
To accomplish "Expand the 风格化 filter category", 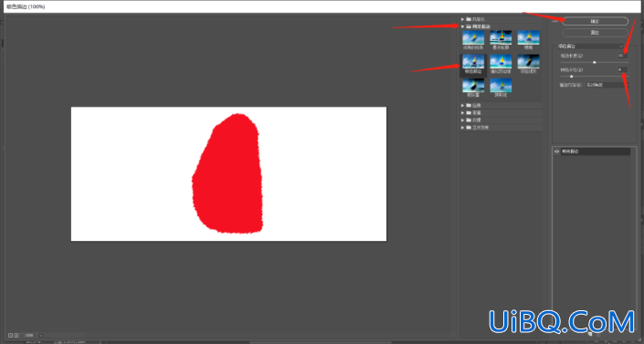I will click(x=462, y=19).
